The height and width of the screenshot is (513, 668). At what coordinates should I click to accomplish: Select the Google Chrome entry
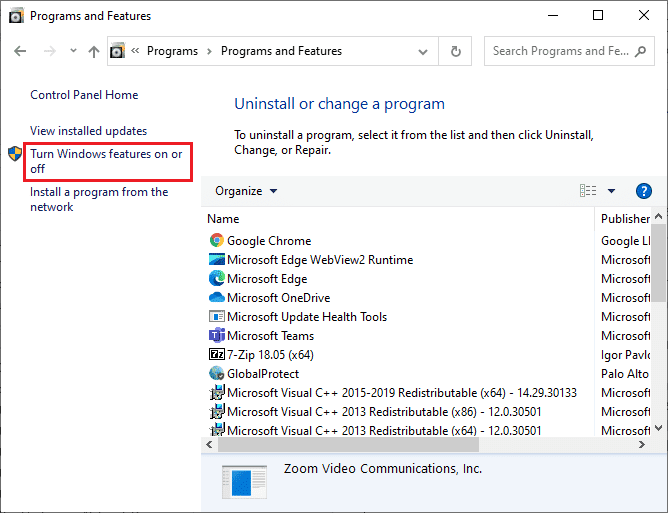(x=269, y=241)
